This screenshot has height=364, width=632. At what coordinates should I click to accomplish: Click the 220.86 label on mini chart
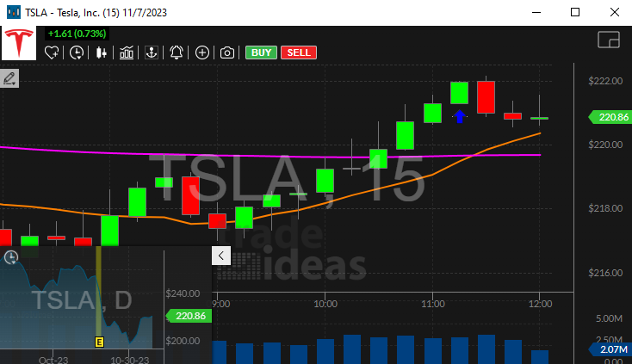[x=189, y=316]
